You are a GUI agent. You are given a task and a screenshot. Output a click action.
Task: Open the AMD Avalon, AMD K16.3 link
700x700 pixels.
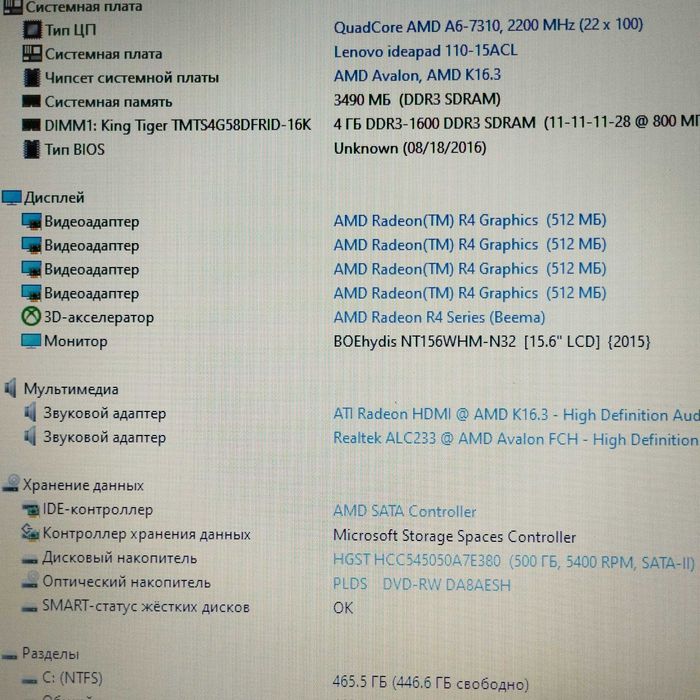pos(417,75)
